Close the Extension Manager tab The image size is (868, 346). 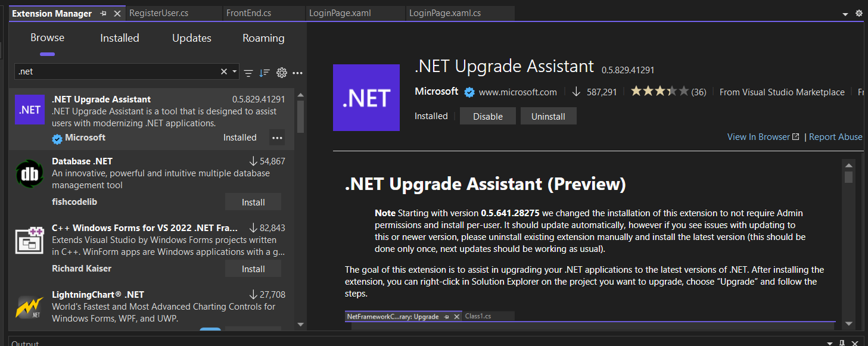click(x=117, y=13)
